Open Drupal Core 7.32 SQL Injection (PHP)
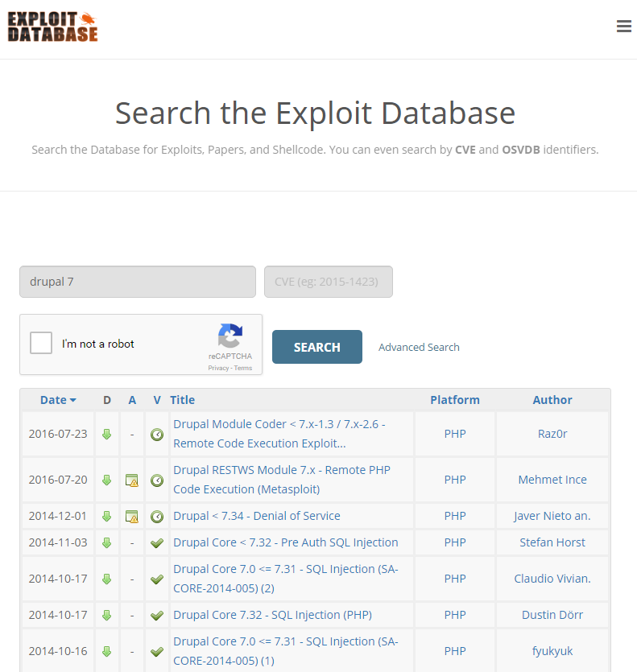The width and height of the screenshot is (637, 672). click(x=272, y=615)
